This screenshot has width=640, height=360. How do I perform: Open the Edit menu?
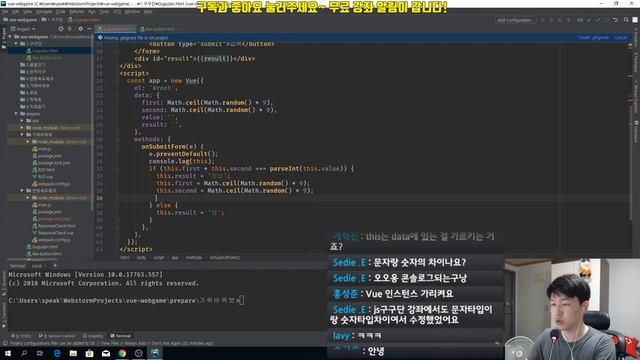coord(16,12)
